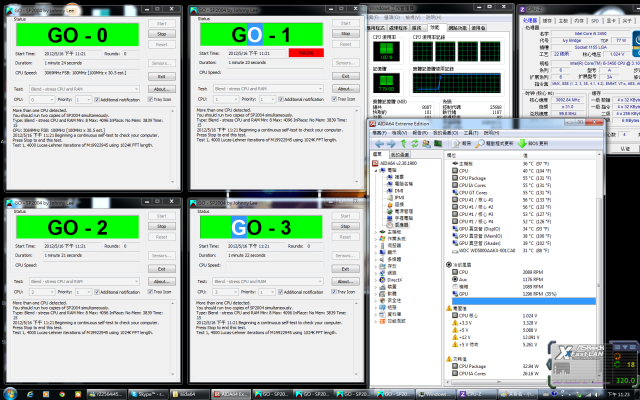The height and width of the screenshot is (400, 640).
Task: Open the 說明(H) menu in AIDA64
Action: pos(491,133)
